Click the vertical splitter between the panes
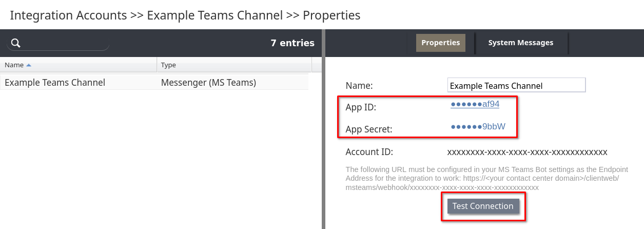 pyautogui.click(x=323, y=129)
